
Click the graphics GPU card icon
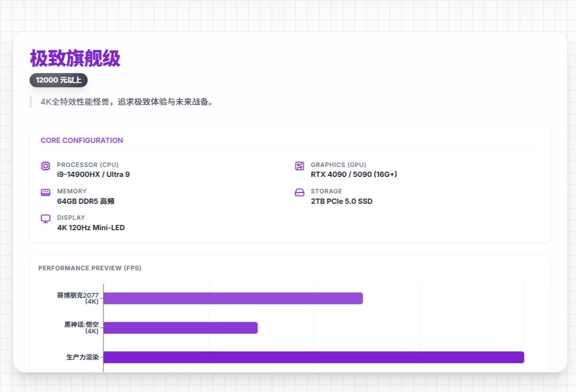point(299,166)
